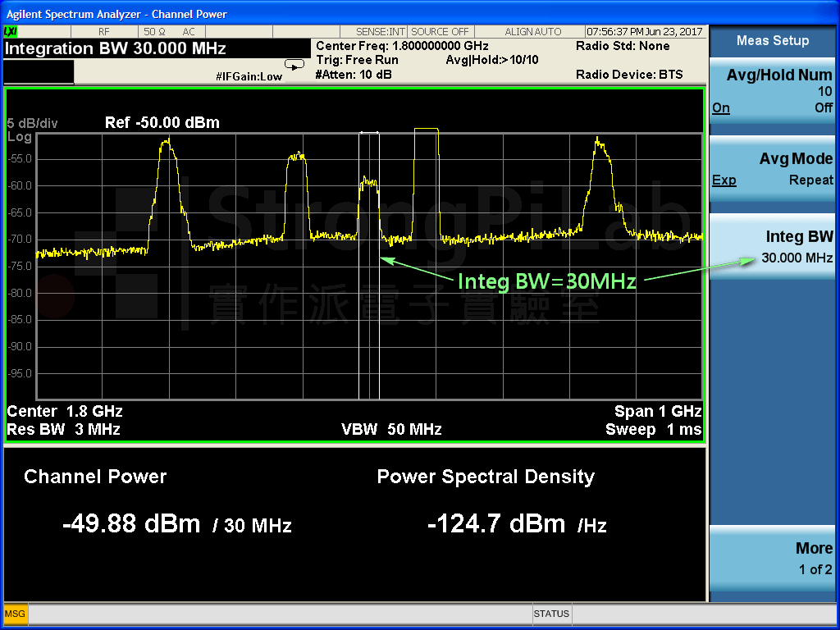Click the #Atten: 10 dB text
The width and height of the screenshot is (840, 630).
pyautogui.click(x=354, y=75)
